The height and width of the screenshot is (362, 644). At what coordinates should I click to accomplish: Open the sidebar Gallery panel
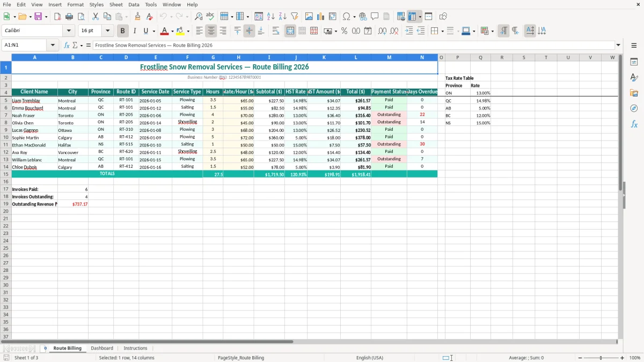coord(634,93)
